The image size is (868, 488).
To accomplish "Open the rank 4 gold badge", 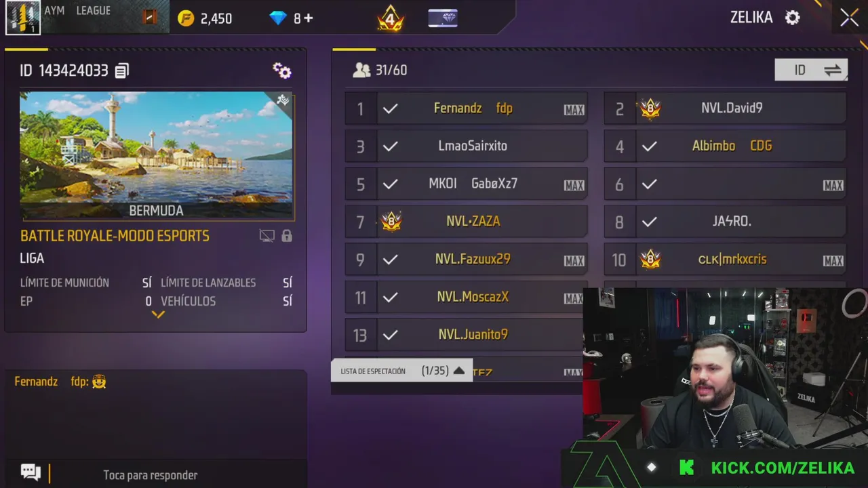I will pos(391,18).
